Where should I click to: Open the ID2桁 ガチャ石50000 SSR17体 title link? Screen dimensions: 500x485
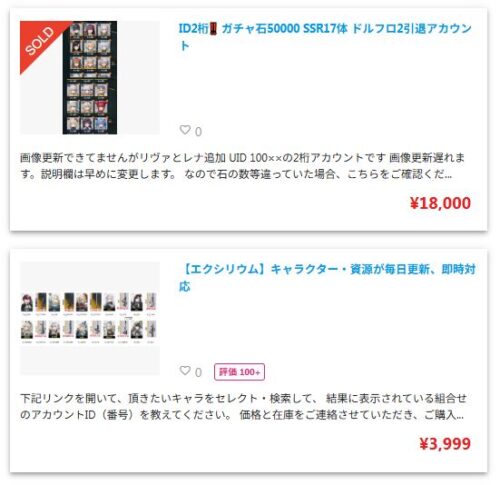click(x=325, y=37)
